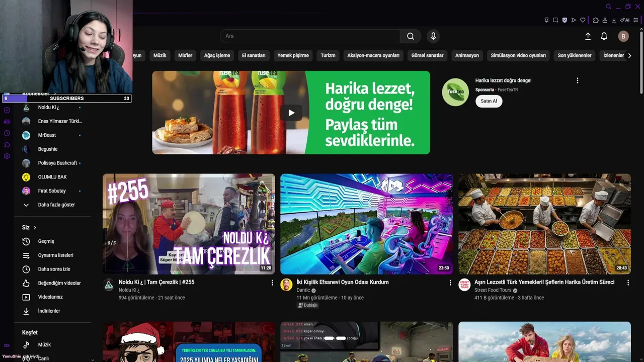Open YouTube notifications bell
644x362 pixels.
click(604, 36)
